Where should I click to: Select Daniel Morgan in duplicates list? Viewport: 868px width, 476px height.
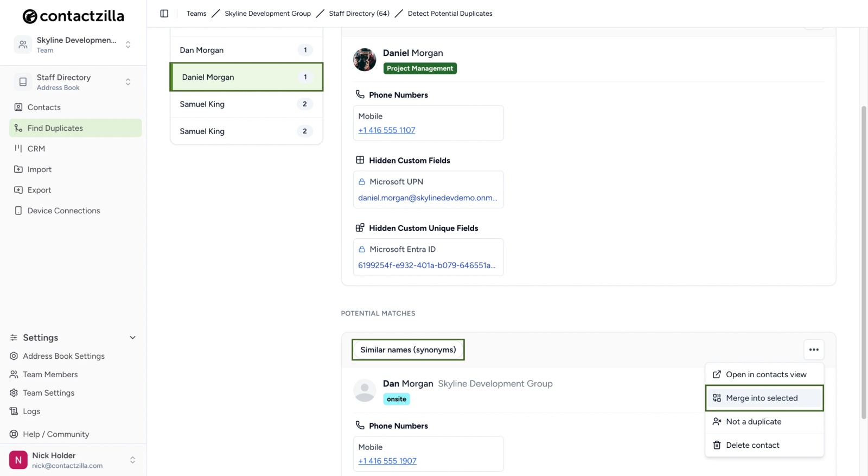click(x=246, y=77)
